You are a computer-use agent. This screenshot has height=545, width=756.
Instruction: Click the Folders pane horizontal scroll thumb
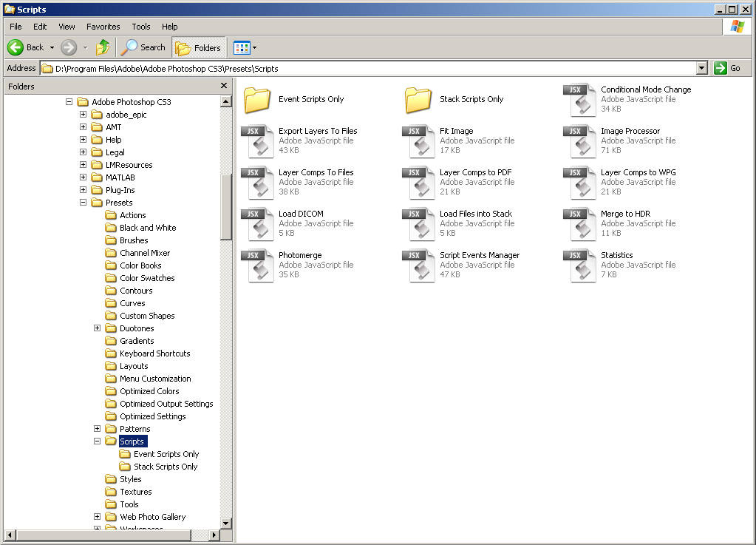point(103,535)
